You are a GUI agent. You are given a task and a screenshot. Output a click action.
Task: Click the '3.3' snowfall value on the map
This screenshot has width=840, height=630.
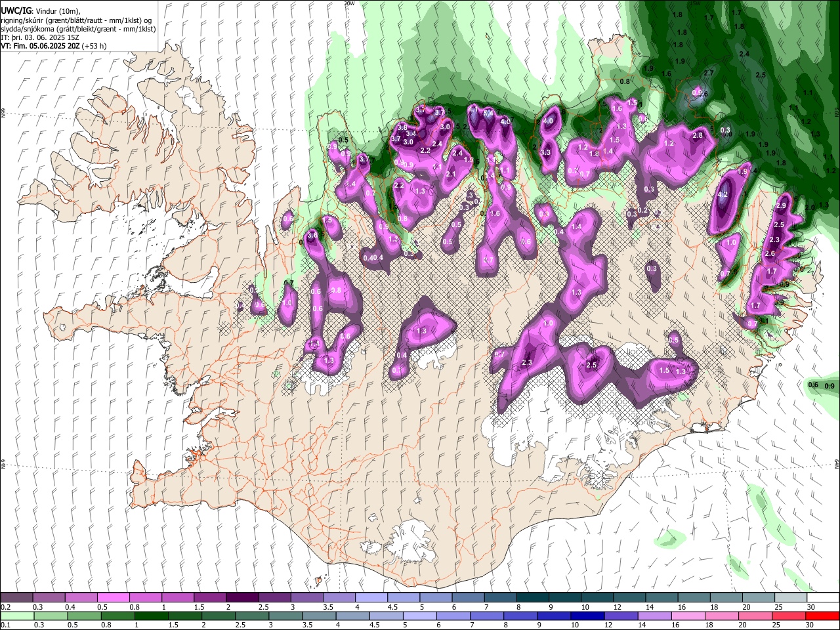pos(545,152)
